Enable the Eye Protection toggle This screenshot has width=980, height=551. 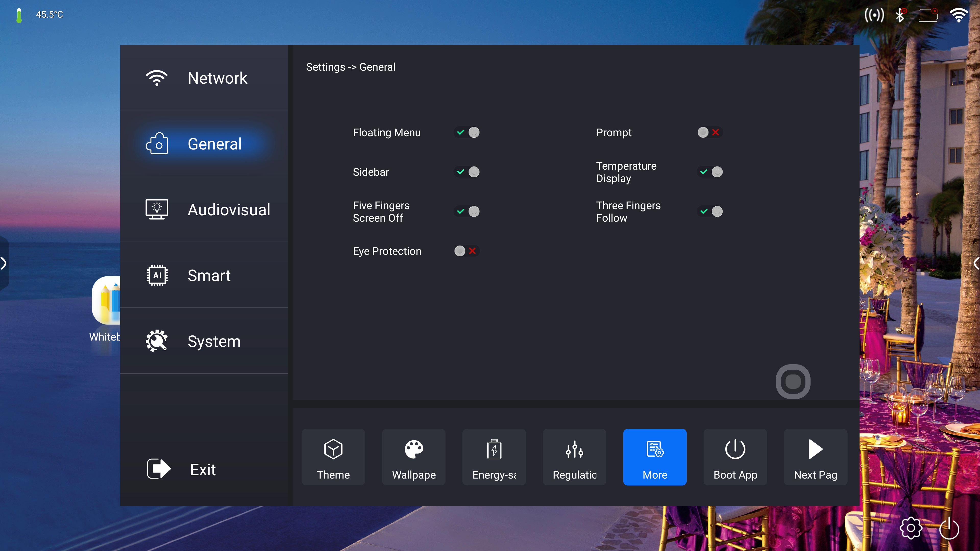click(467, 251)
